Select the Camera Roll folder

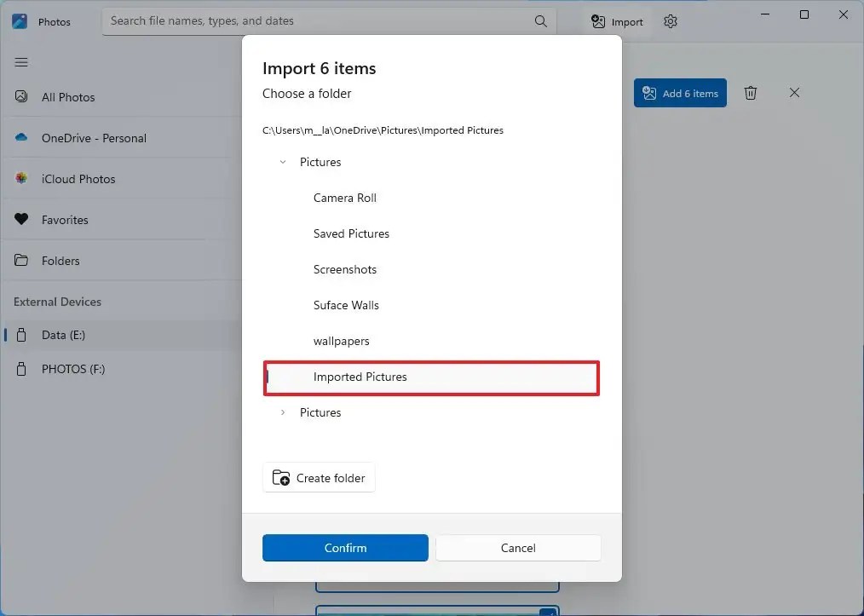point(344,198)
